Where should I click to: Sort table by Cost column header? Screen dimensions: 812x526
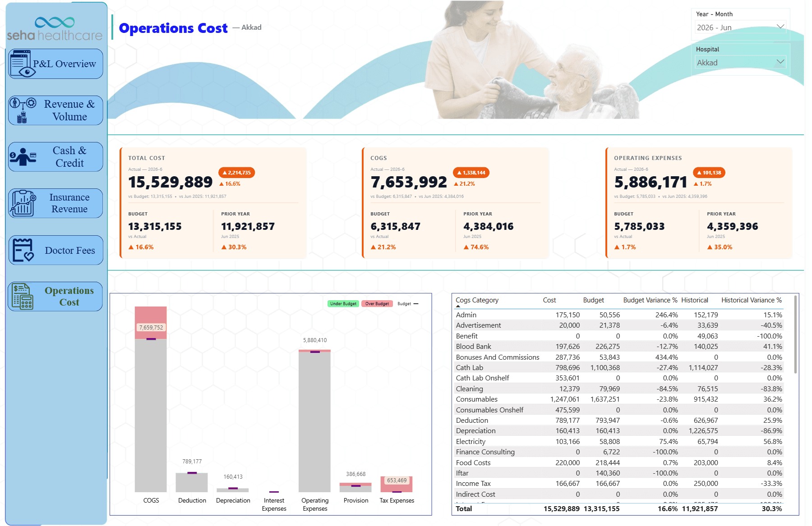(x=549, y=300)
